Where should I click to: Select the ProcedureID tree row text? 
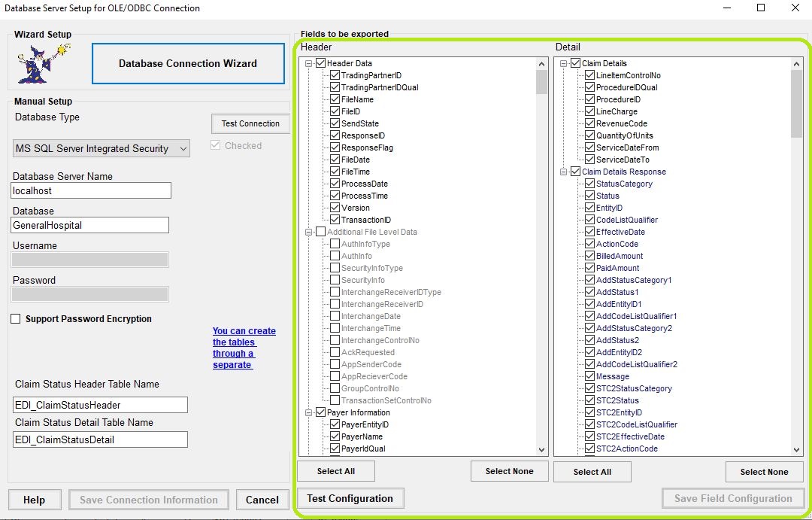tap(618, 99)
